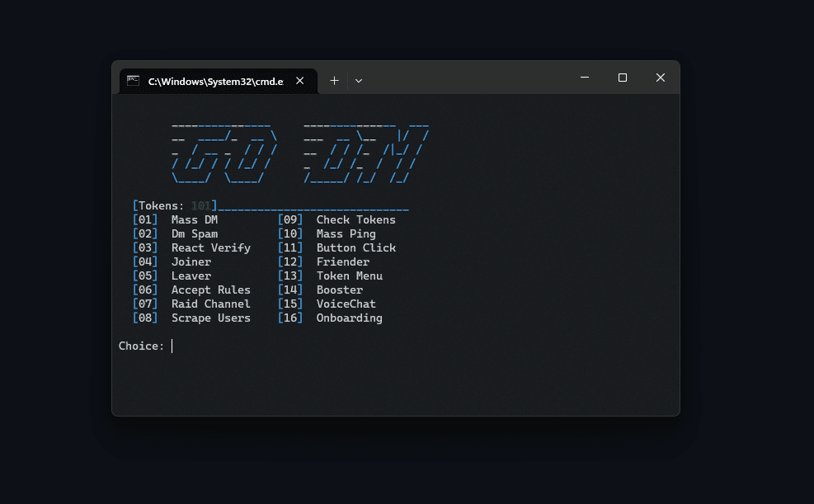Click the Check Tokens menu entry
Image resolution: width=814 pixels, height=504 pixels.
[x=355, y=219]
